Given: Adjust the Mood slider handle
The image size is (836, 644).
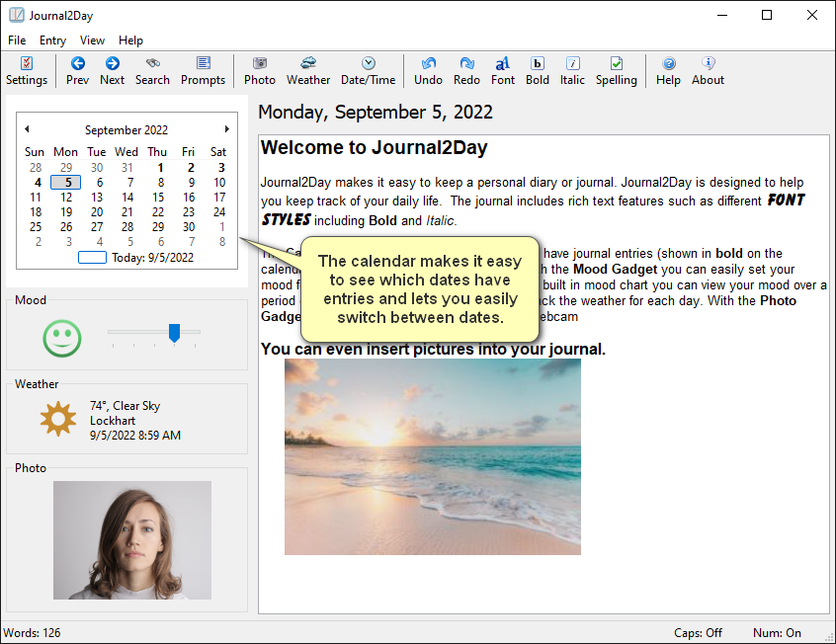Looking at the screenshot, I should click(174, 333).
